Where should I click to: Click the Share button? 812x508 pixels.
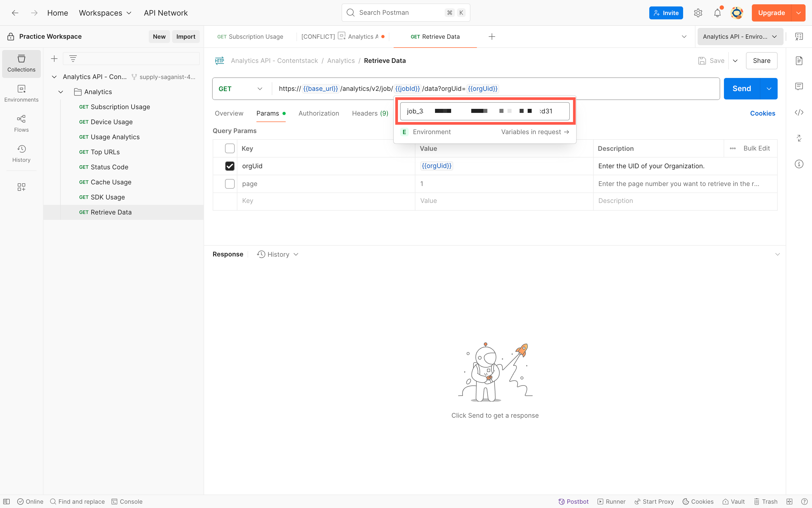(x=761, y=61)
